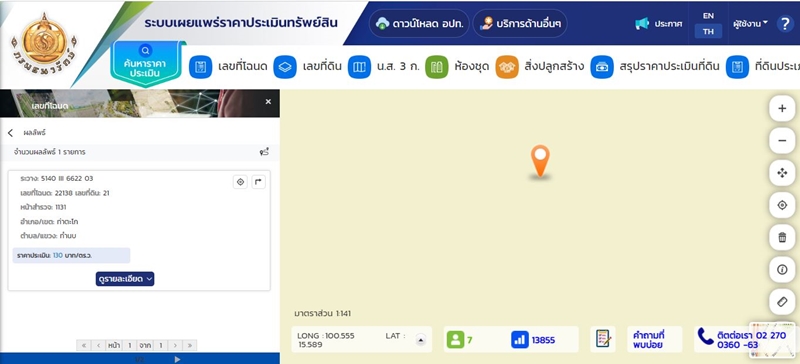Select the สิ่งปลูกสร้าง buildings tab
The height and width of the screenshot is (364, 800).
pos(539,67)
